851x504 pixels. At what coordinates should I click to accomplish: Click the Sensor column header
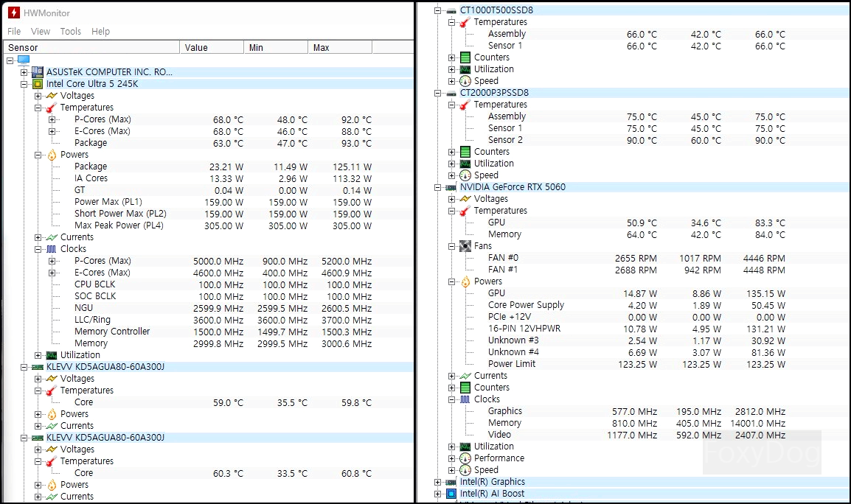tap(91, 48)
